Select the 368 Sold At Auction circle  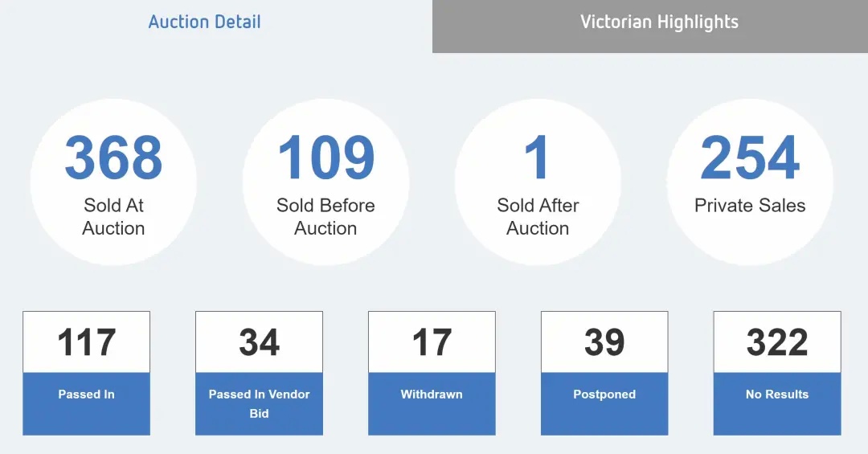(x=113, y=182)
